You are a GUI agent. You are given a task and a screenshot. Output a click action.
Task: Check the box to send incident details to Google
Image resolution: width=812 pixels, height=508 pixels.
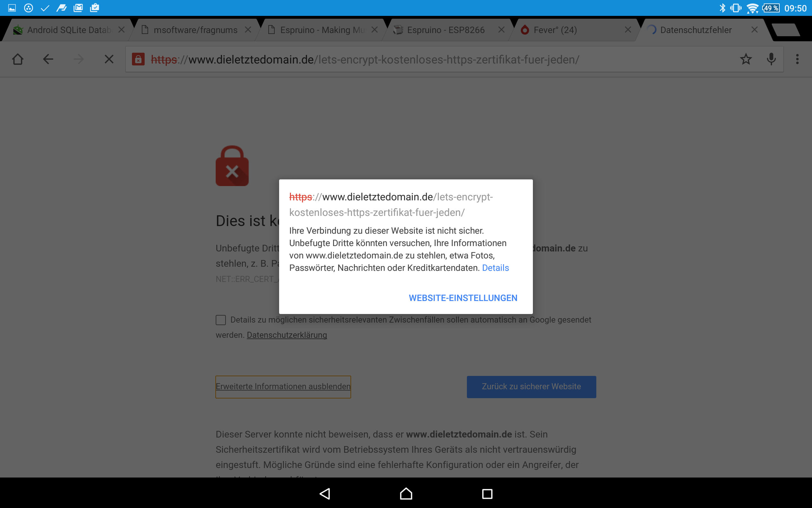click(x=220, y=320)
